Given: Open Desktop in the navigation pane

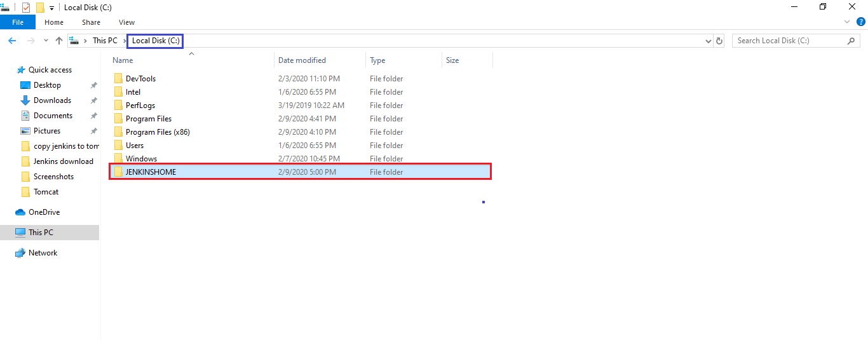Looking at the screenshot, I should point(47,85).
